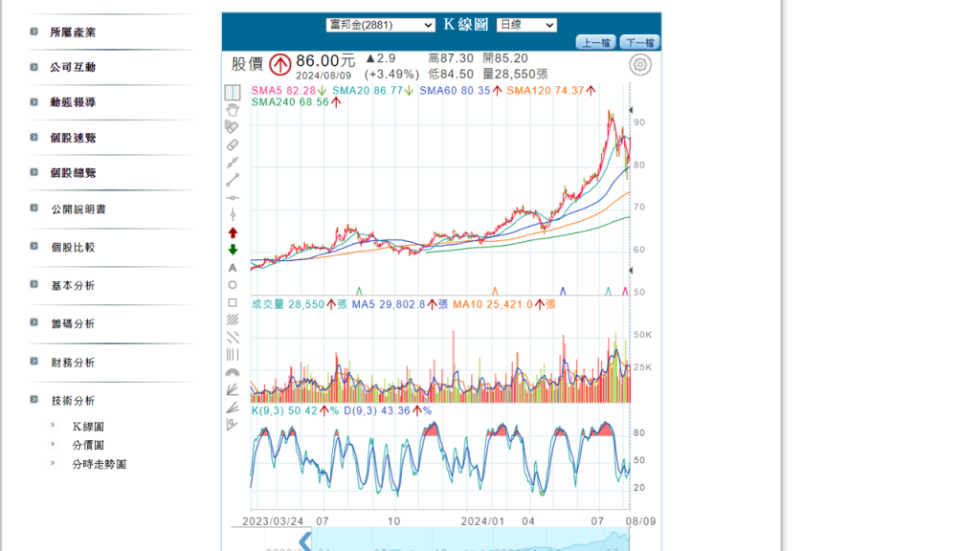Image resolution: width=980 pixels, height=551 pixels.
Task: Click the 量28,550張 volume readout
Action: [x=515, y=74]
